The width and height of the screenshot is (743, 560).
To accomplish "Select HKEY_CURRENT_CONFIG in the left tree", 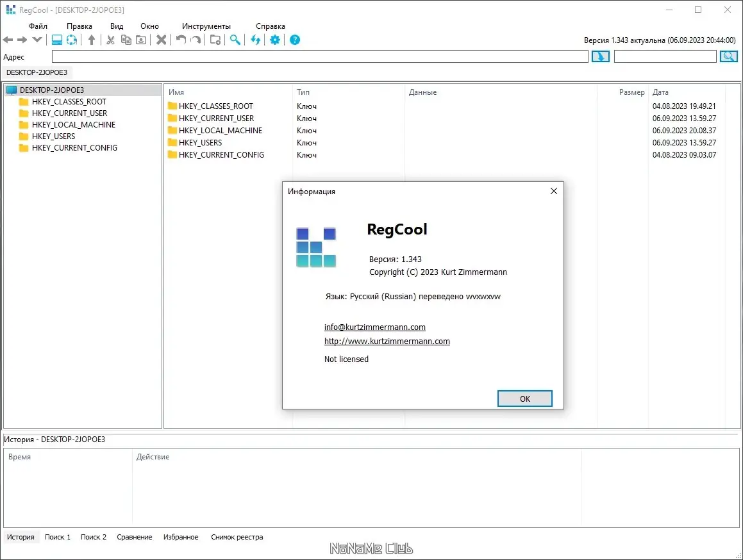I will [74, 148].
